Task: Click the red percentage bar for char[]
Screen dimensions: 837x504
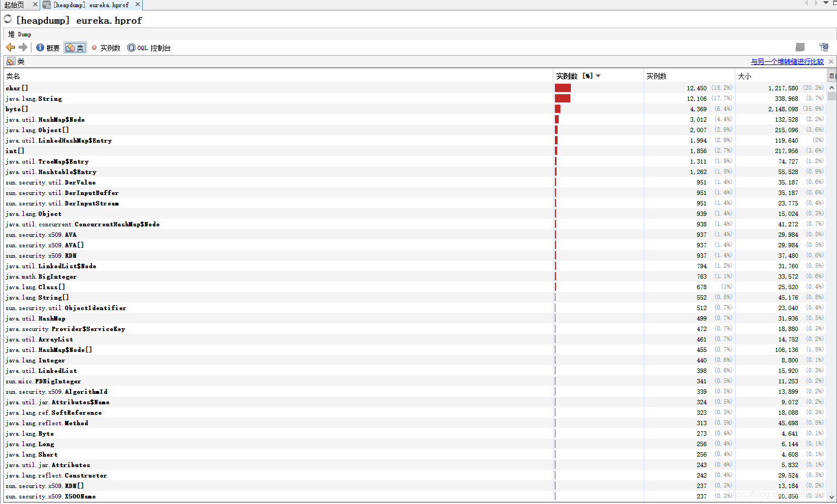Action: pyautogui.click(x=563, y=88)
